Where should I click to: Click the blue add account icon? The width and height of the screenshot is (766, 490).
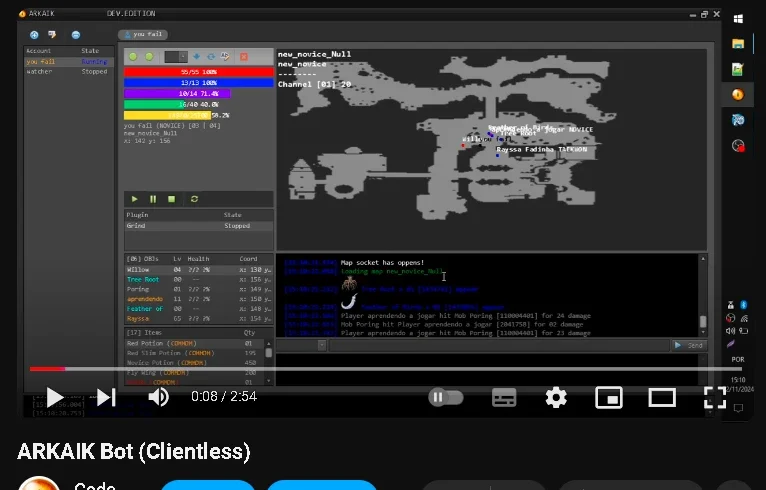[34, 35]
